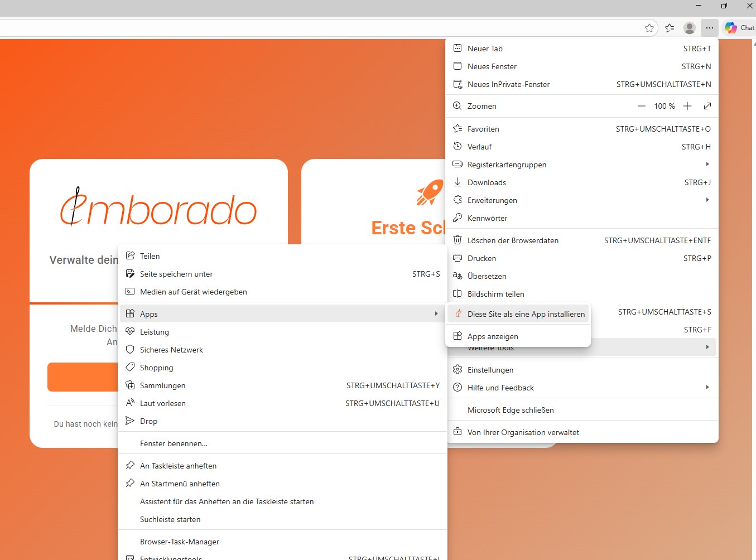Click the Drucken printer icon

point(457,258)
